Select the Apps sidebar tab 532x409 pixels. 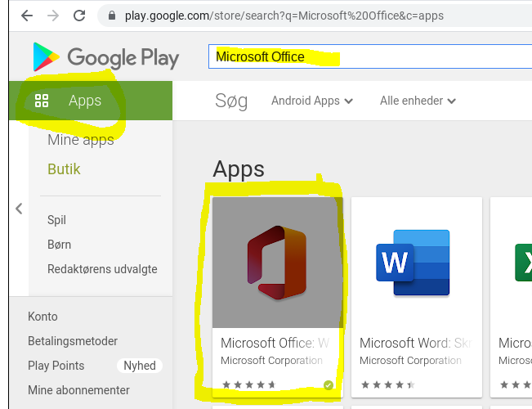click(91, 101)
